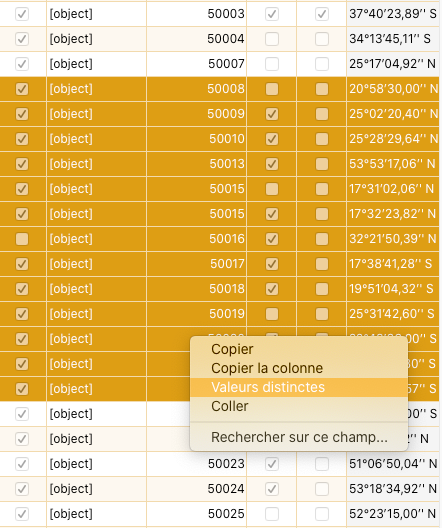This screenshot has width=442, height=528.
Task: Click the number cell 50013
Action: 197,164
